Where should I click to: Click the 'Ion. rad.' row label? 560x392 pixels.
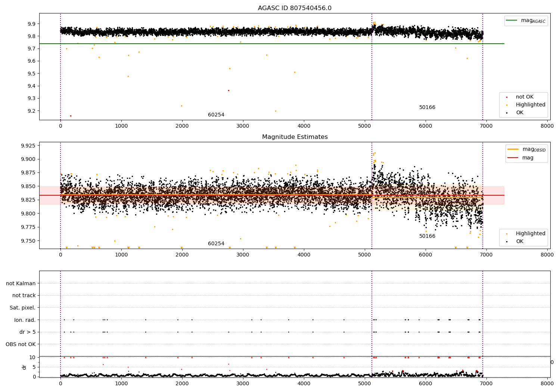click(25, 320)
